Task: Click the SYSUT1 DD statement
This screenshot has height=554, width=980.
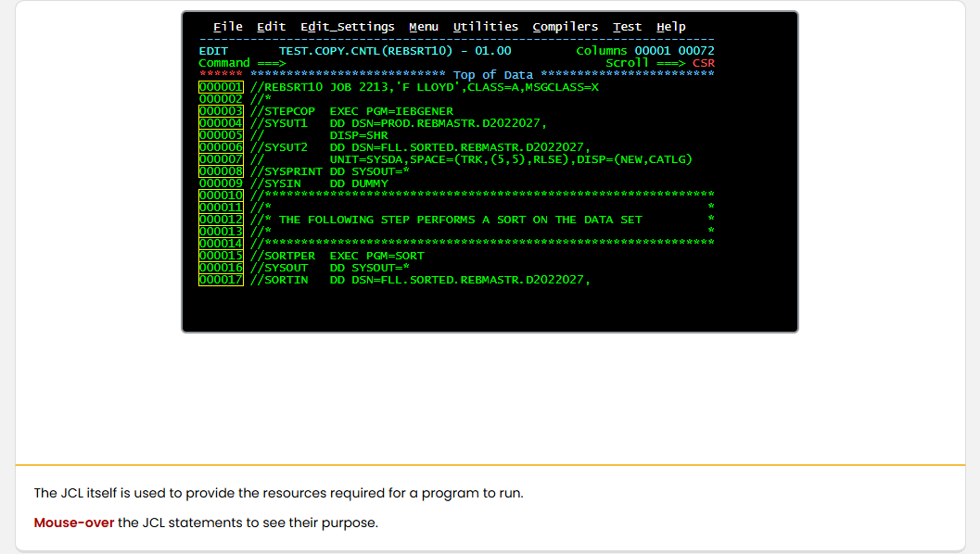Action: 399,123
